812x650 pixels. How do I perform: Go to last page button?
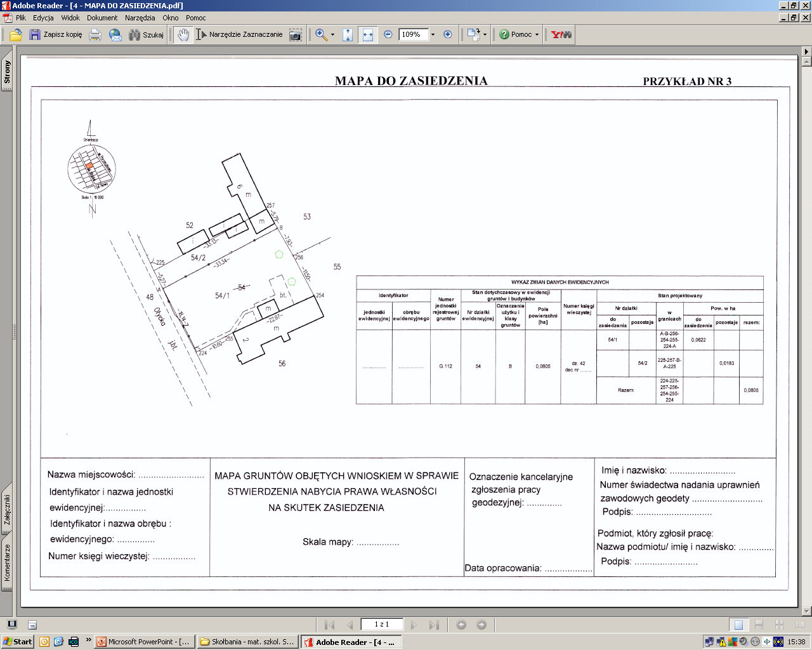click(x=434, y=625)
